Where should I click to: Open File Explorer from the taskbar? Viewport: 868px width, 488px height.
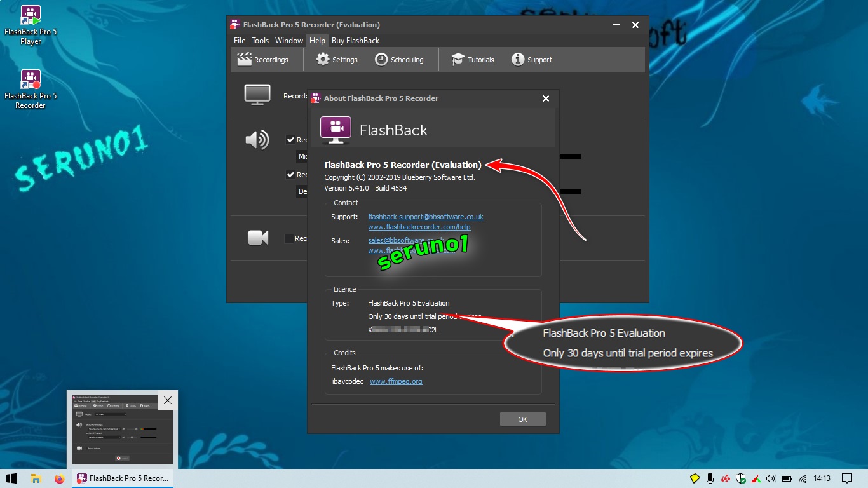click(36, 478)
